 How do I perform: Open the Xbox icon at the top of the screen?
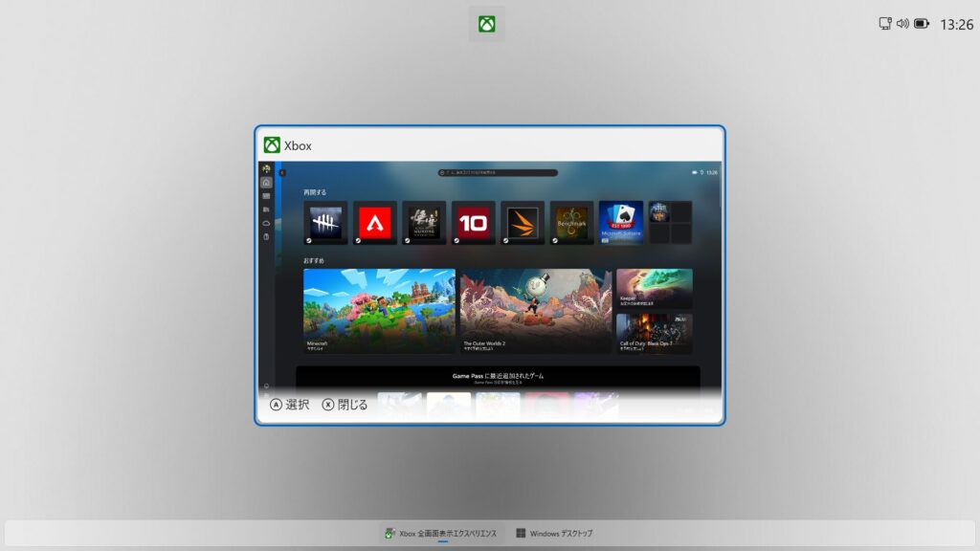pos(487,23)
